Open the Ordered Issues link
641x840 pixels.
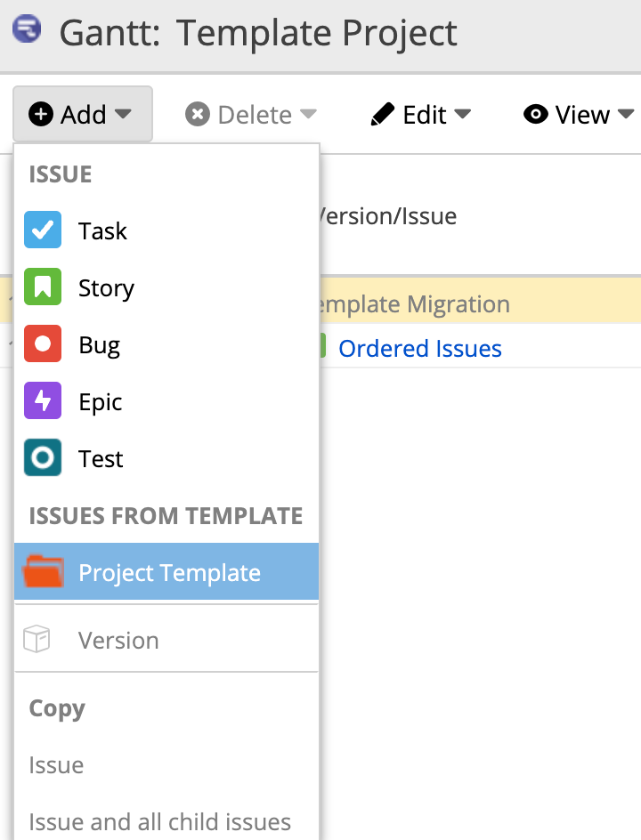point(420,349)
